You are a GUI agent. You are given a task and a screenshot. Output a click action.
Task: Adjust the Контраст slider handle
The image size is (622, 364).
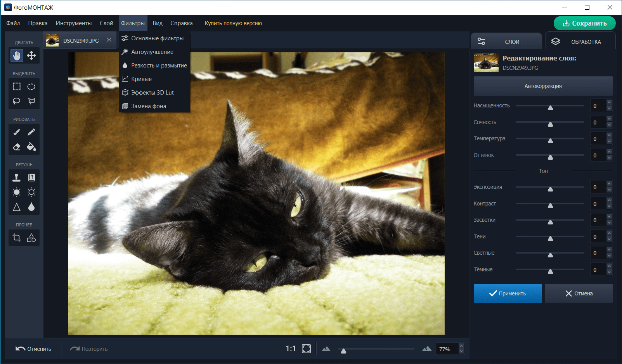[550, 205]
